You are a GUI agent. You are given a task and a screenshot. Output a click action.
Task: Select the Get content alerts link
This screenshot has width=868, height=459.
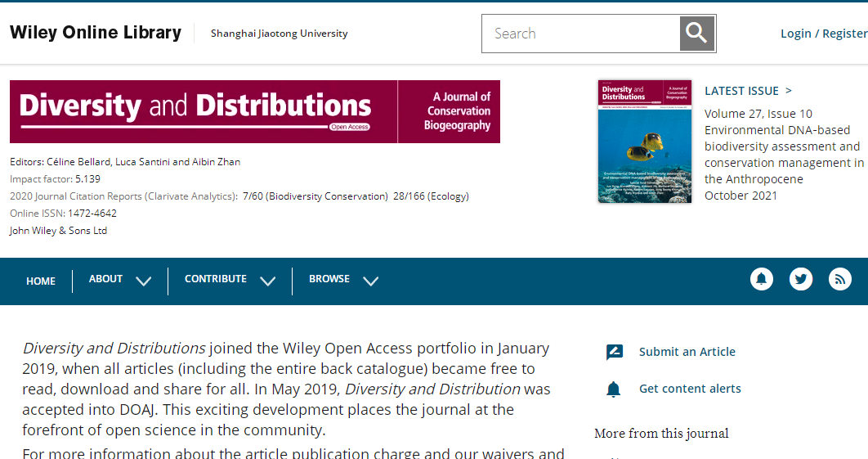pyautogui.click(x=690, y=389)
